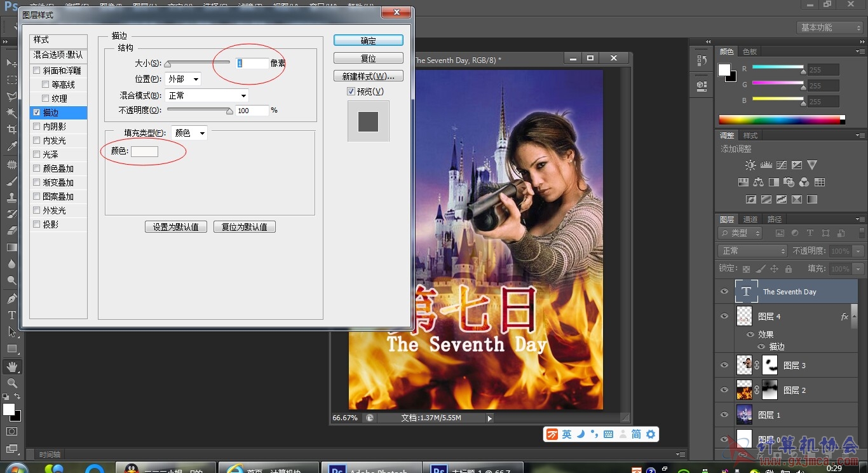This screenshot has height=473, width=868.
Task: Select the Polygonal Lasso tool
Action: (x=11, y=97)
